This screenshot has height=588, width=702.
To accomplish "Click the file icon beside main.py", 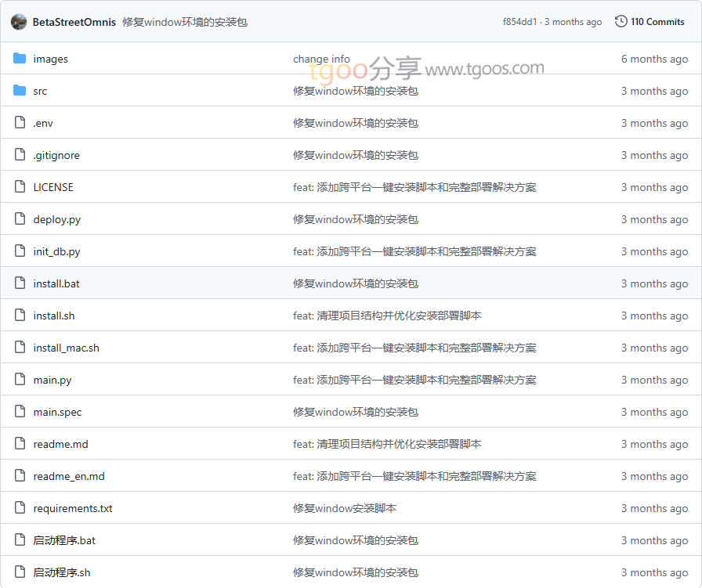I will click(x=20, y=380).
